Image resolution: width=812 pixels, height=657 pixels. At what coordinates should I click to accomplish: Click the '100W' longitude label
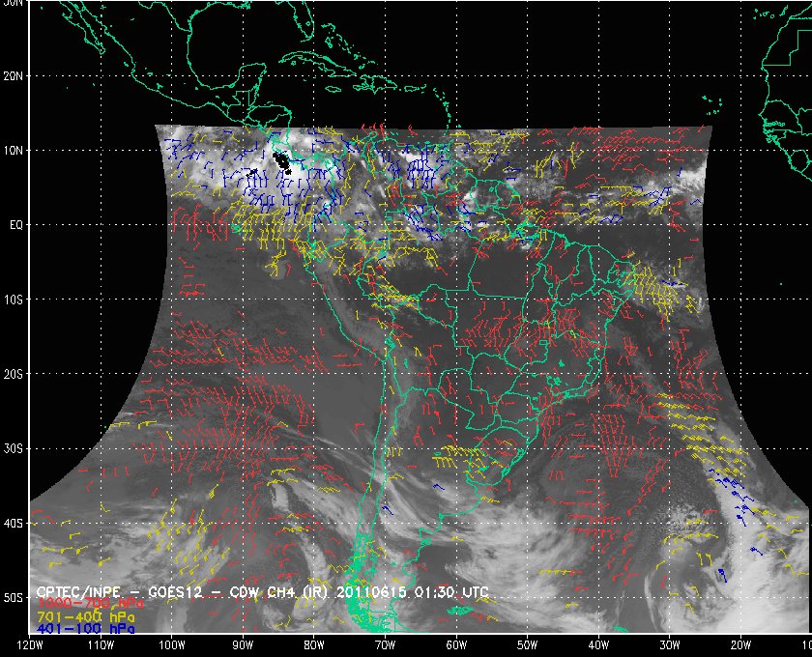171,645
